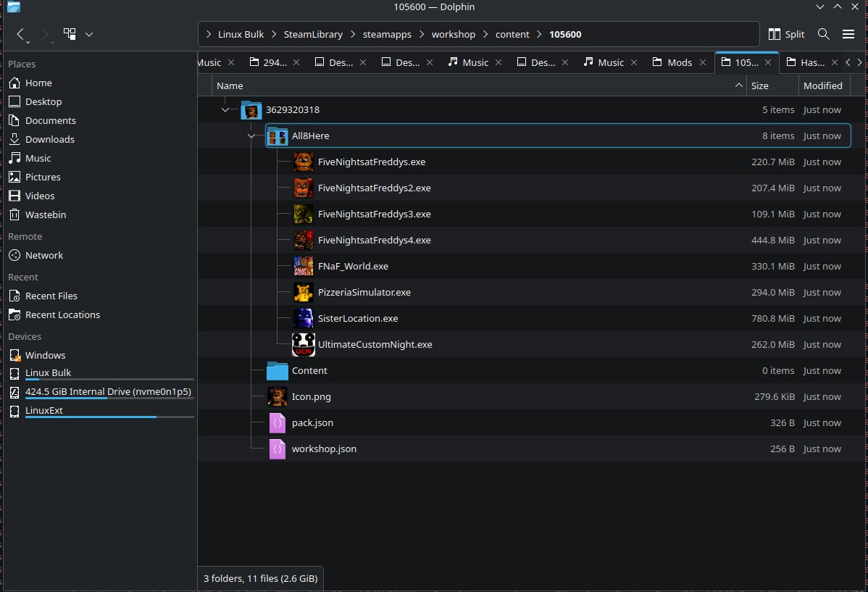The image size is (868, 592).
Task: Open the Dolphin window menu icon
Action: click(x=13, y=7)
